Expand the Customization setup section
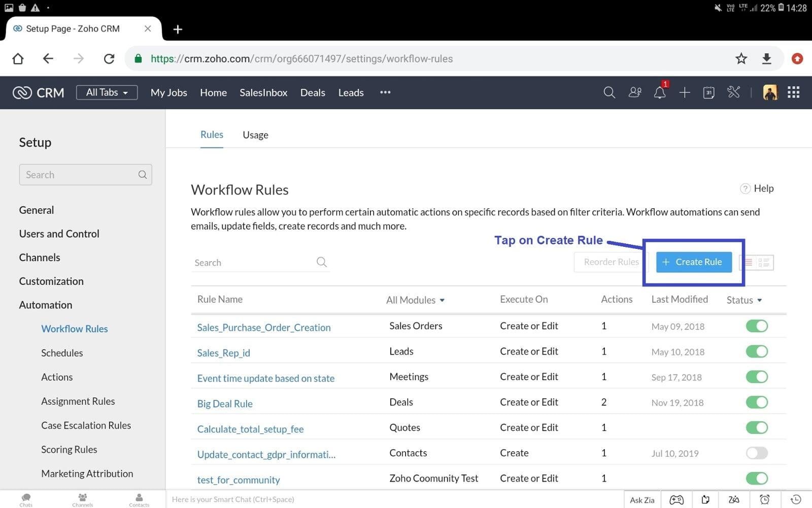This screenshot has height=508, width=812. pos(51,281)
